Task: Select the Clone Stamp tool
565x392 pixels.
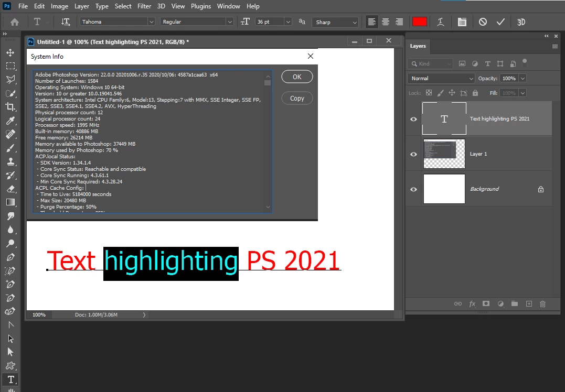Action: tap(10, 161)
